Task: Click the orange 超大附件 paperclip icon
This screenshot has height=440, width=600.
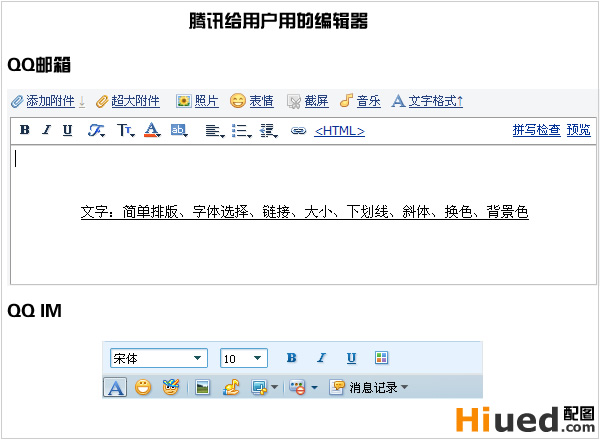Action: click(102, 101)
